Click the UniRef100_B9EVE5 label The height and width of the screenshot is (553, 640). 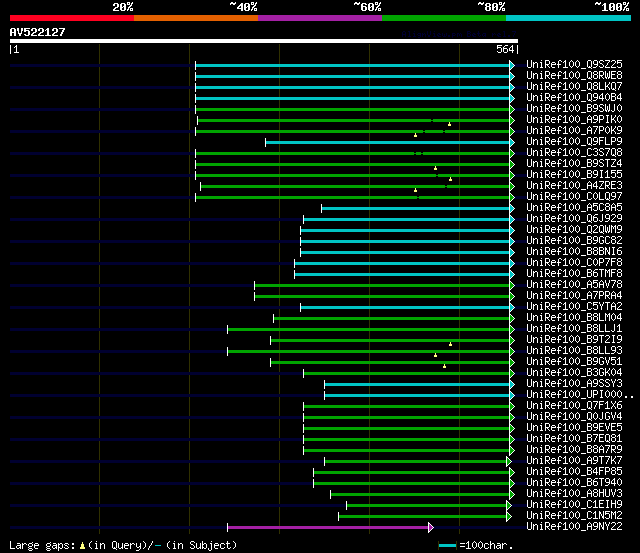click(x=574, y=428)
